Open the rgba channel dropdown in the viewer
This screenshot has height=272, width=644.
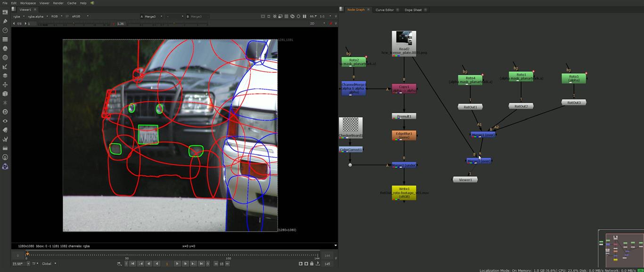18,16
